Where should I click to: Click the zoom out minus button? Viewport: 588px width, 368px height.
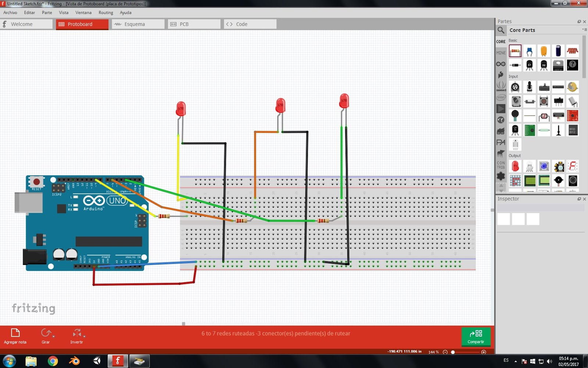445,352
